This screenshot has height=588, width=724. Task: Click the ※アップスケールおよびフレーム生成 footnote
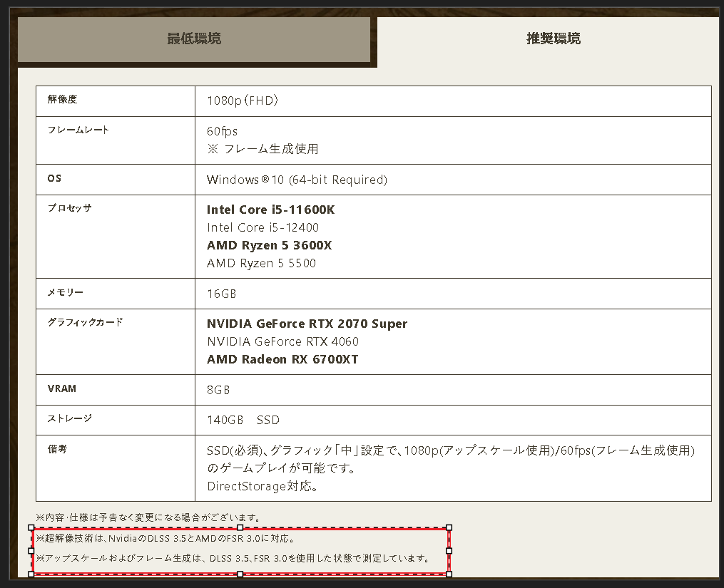233,559
